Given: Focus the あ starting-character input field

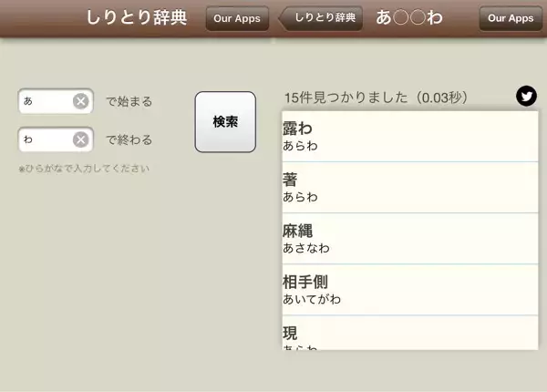Looking at the screenshot, I should (46, 101).
